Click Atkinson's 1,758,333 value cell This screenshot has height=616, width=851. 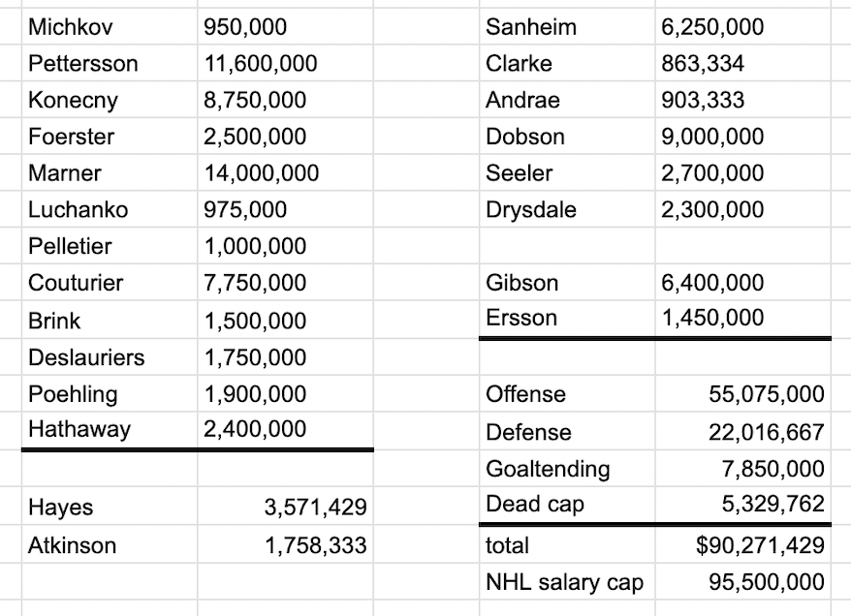tap(284, 545)
